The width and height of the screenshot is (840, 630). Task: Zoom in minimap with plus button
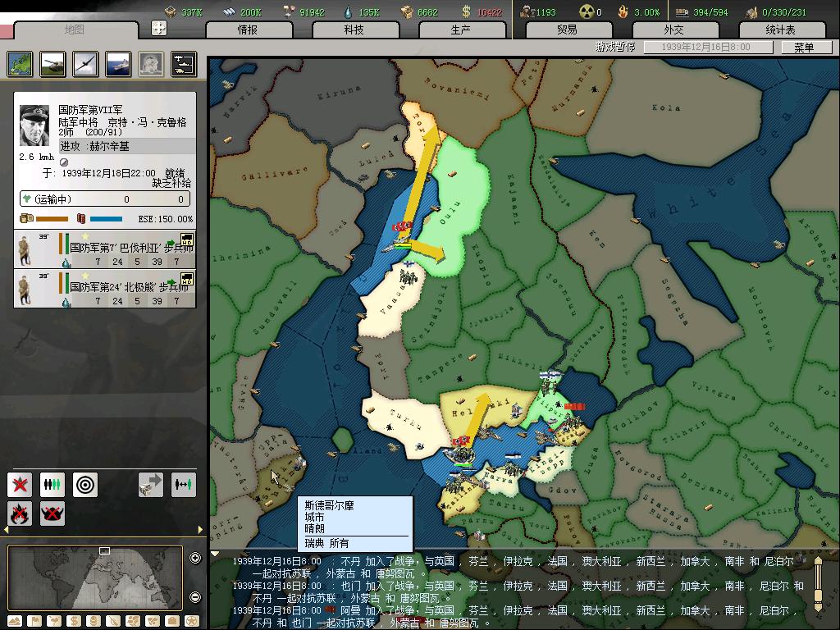[195, 559]
